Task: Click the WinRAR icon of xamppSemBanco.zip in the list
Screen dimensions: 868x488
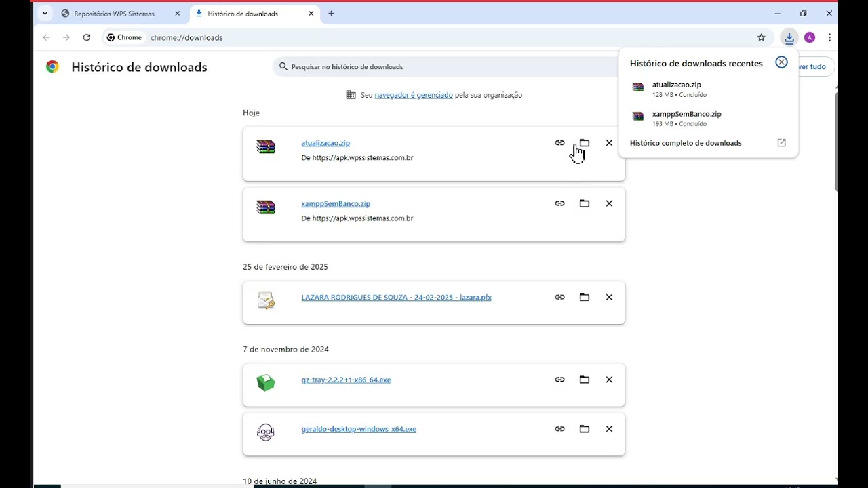Action: [x=266, y=207]
